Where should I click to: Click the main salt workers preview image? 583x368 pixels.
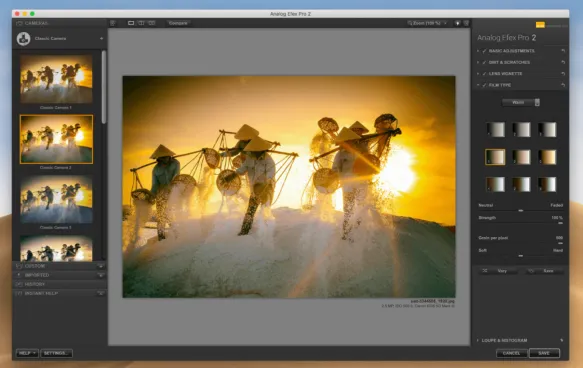[x=289, y=187]
